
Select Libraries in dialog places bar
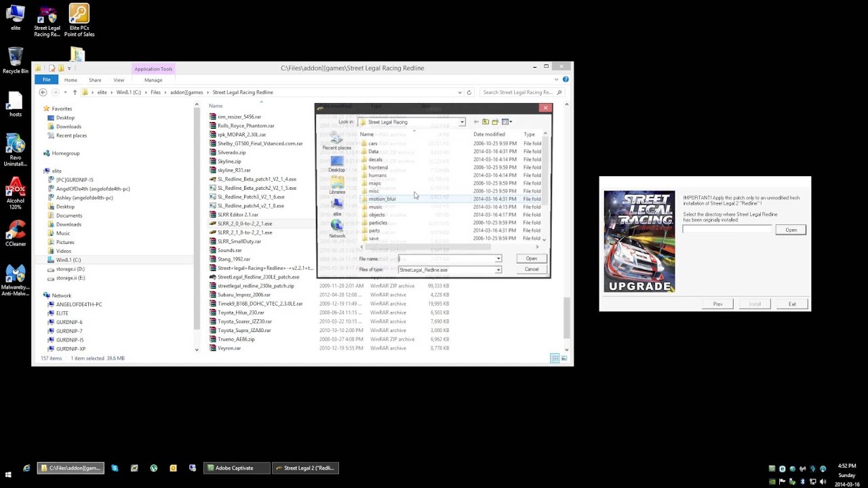(x=336, y=186)
